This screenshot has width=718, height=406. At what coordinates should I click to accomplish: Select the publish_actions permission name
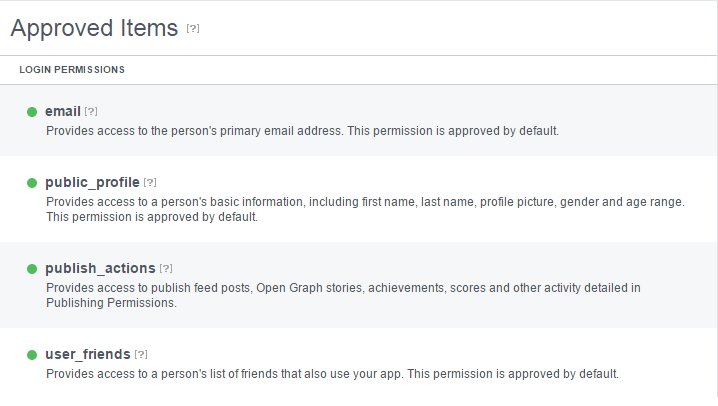tap(100, 269)
